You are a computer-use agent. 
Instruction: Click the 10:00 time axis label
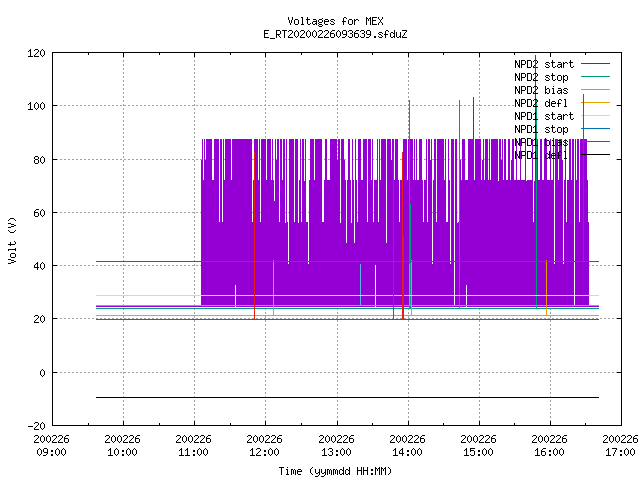122,446
